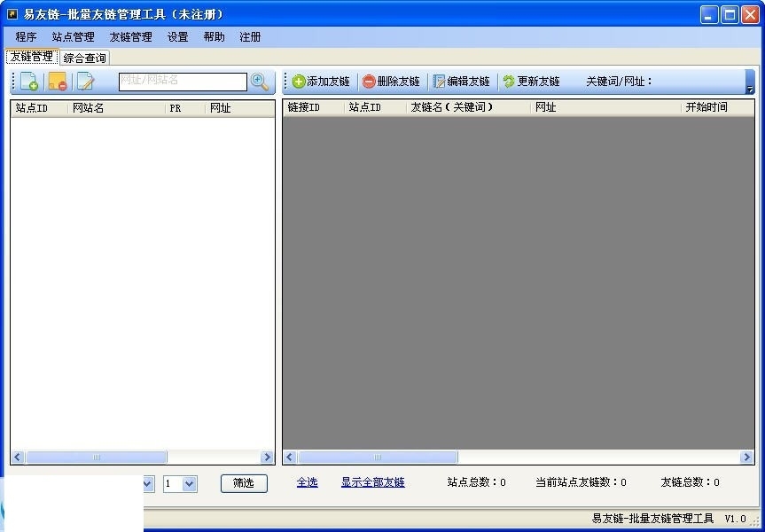Viewport: 765px width, 532px height.
Task: Click 编辑友链 toolbar button
Action: point(462,82)
